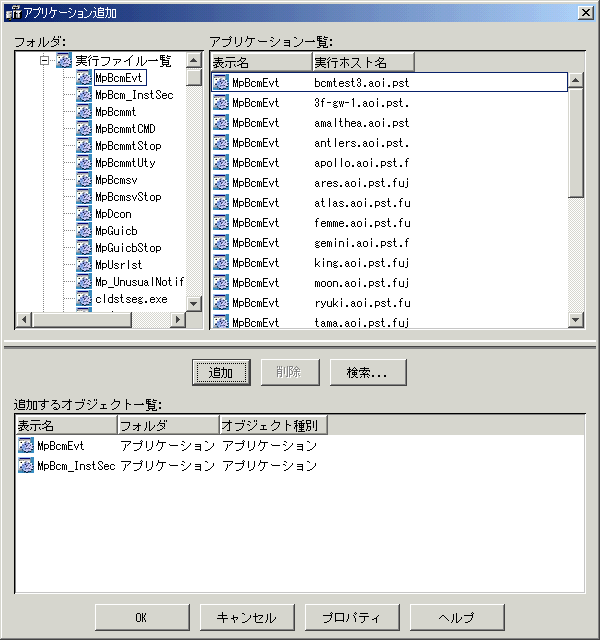This screenshot has height=640, width=600.
Task: Click the icon beside MpBcm_InstSec in folder tree
Action: pos(84,95)
